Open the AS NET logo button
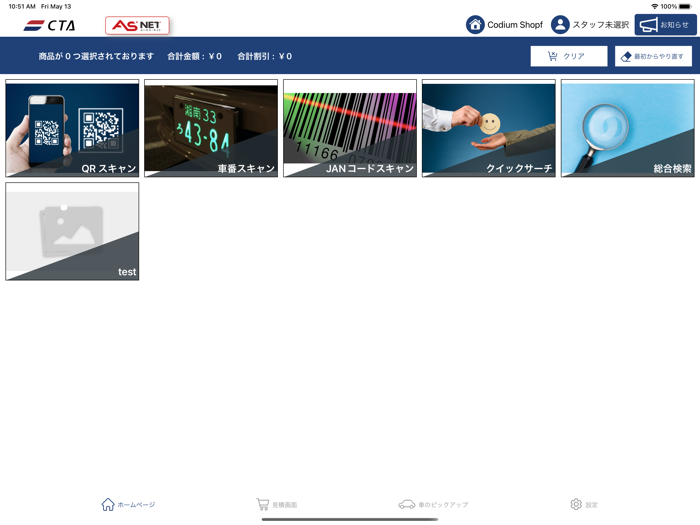700x525 pixels. click(137, 25)
